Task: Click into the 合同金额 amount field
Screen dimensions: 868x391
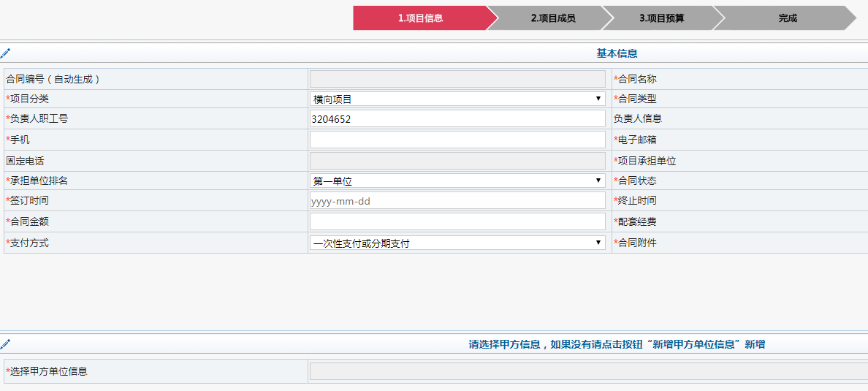Action: point(457,221)
